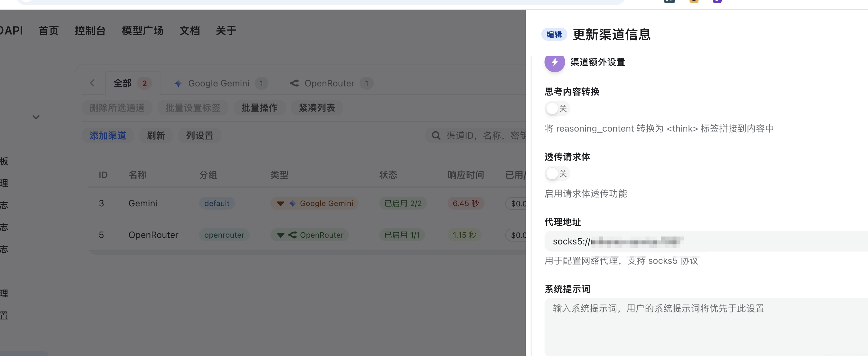Click the 分组 column header
The image size is (868, 356).
click(208, 175)
